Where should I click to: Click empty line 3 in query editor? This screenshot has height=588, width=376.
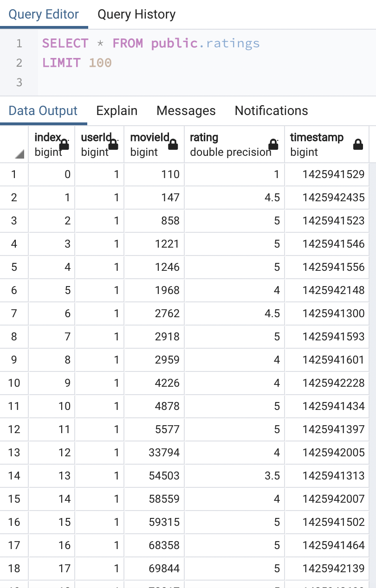pyautogui.click(x=139, y=83)
